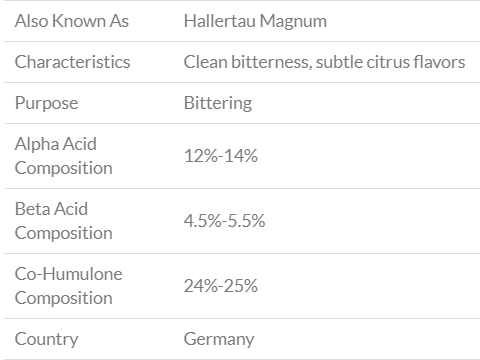Click 'Clean bitterness, subtle citrus flavors' text

point(324,62)
